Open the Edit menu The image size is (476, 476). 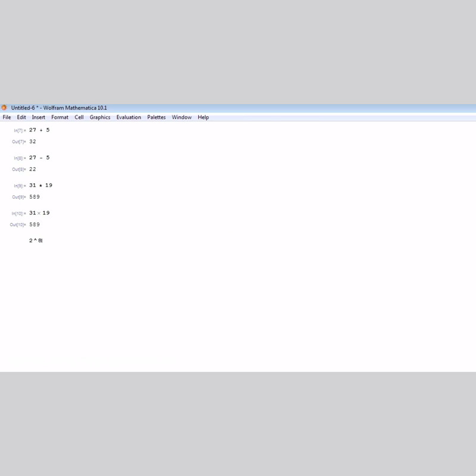click(21, 117)
